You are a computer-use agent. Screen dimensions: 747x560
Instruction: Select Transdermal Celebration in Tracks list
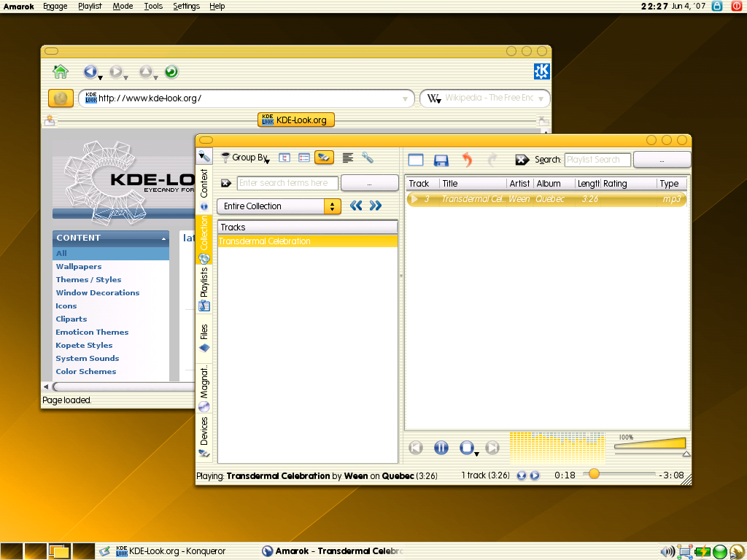point(307,241)
